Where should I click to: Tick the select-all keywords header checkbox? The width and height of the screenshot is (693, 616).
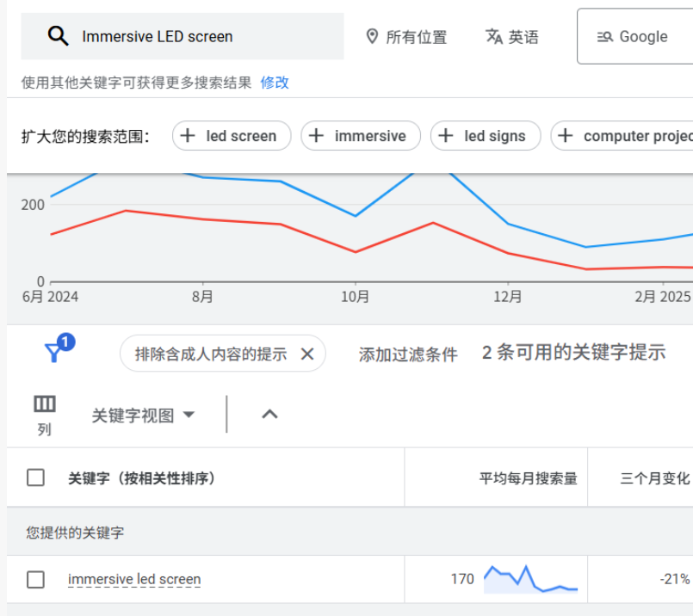[35, 477]
